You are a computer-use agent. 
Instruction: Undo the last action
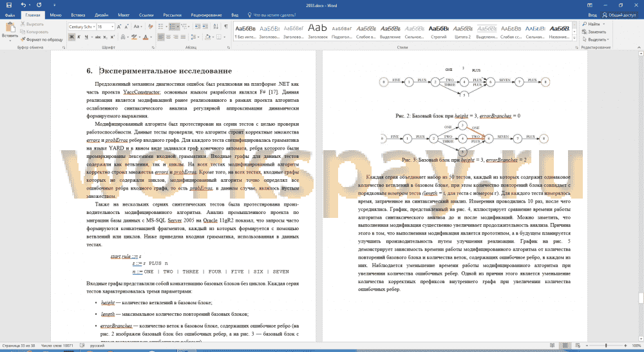[x=23, y=5]
